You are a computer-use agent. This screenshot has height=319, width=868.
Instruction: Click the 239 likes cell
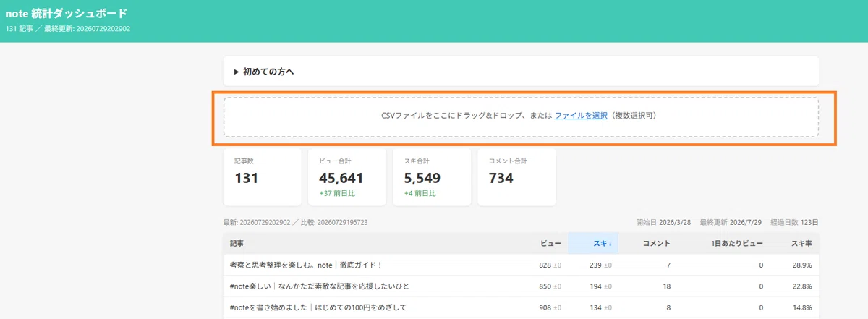tap(600, 265)
